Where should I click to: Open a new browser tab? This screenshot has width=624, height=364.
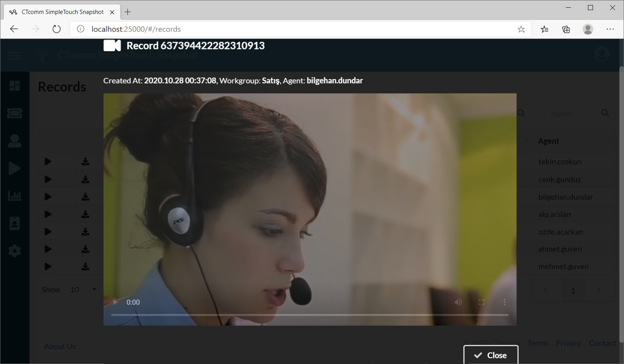[128, 12]
